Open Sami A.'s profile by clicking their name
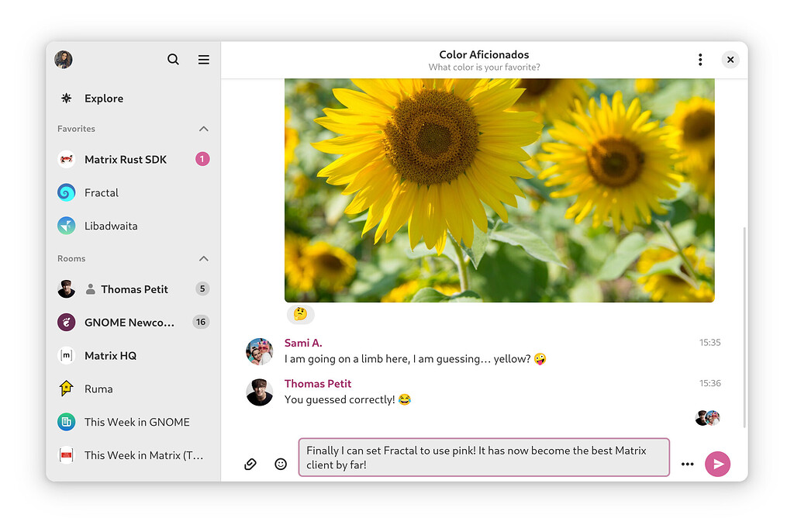The image size is (794, 532). pyautogui.click(x=302, y=342)
